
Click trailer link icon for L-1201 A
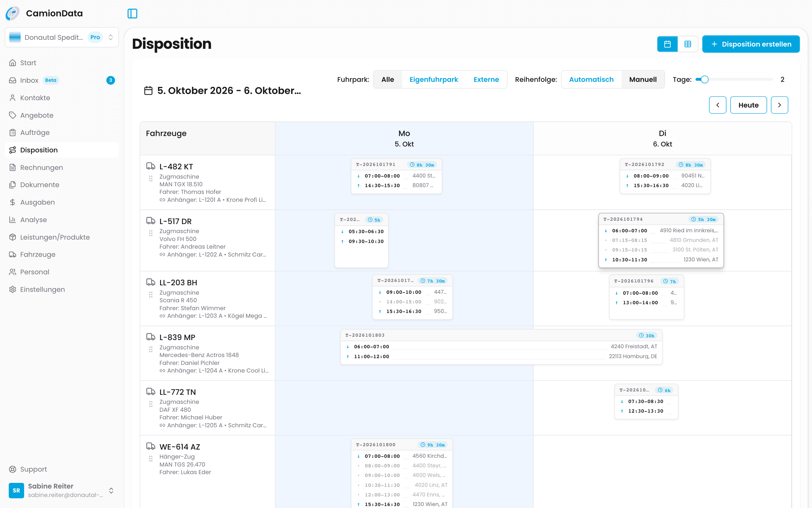point(162,200)
